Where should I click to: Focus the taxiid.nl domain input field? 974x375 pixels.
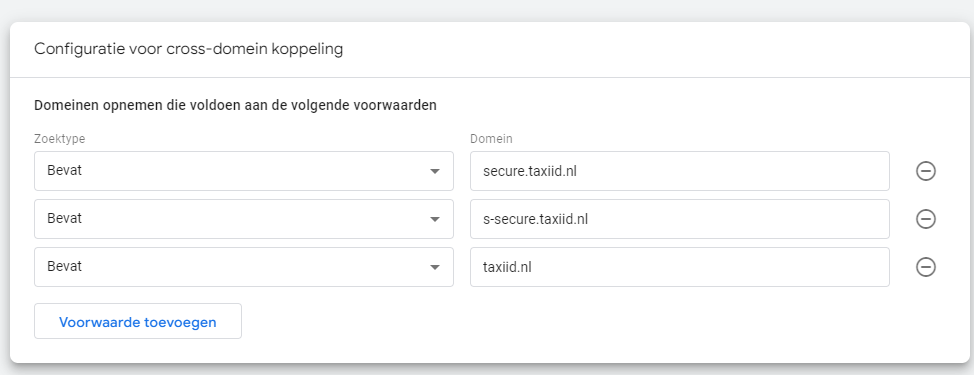pos(680,267)
